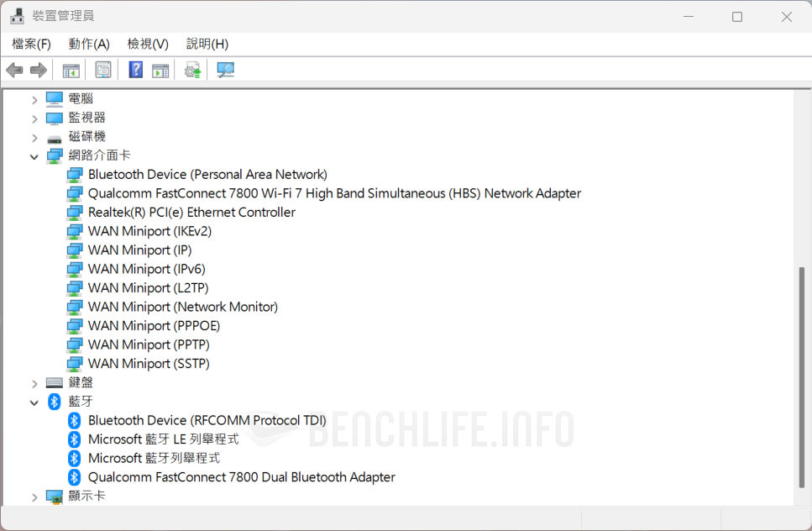Click the 電腦 computer category icon
The height and width of the screenshot is (531, 812).
click(54, 98)
